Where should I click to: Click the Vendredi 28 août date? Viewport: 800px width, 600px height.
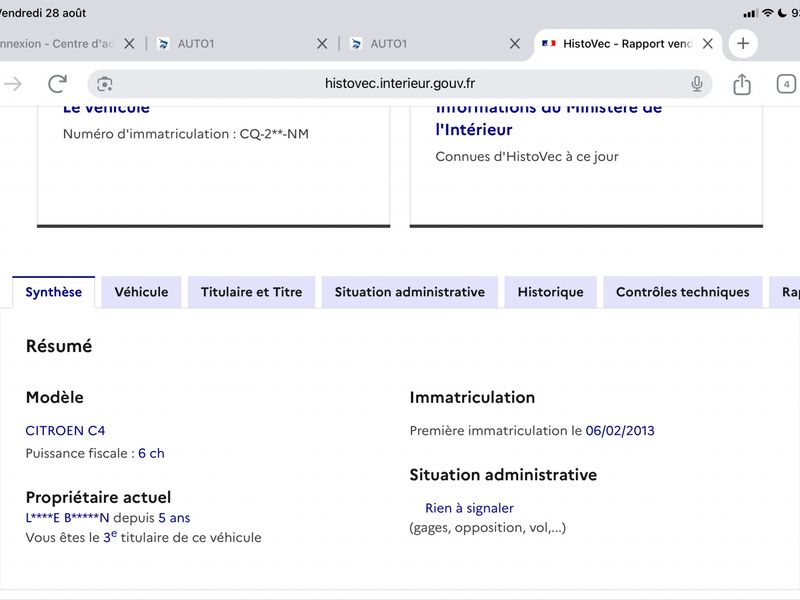(43, 13)
